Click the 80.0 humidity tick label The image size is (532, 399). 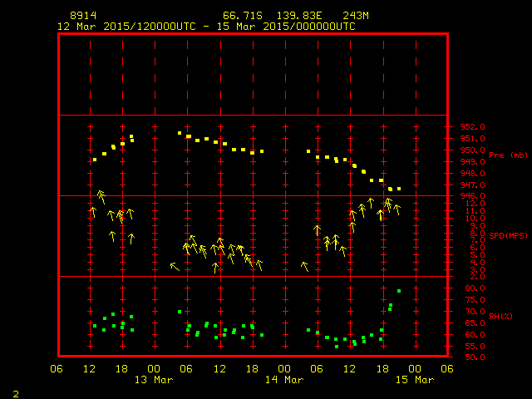coord(470,288)
